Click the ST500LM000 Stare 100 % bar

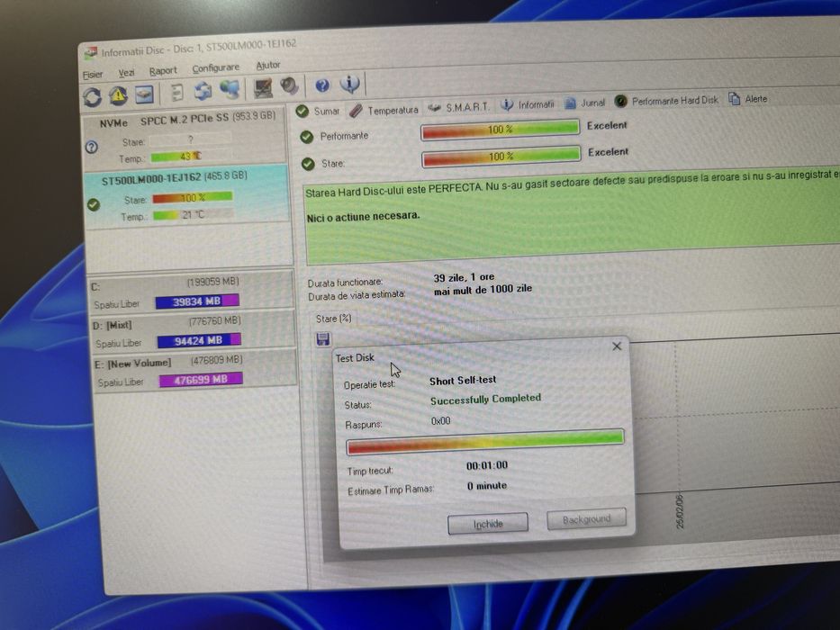click(x=193, y=198)
